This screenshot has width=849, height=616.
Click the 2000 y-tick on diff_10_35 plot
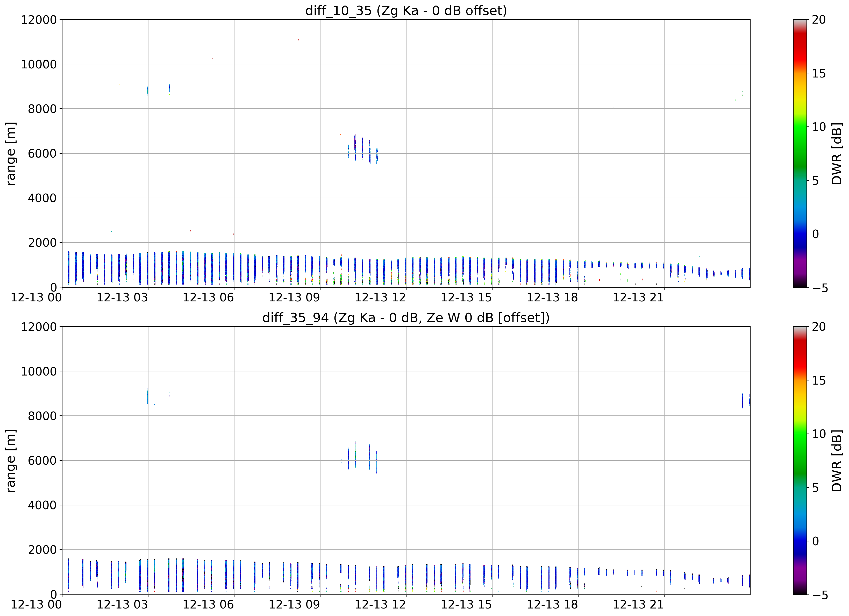pyautogui.click(x=42, y=243)
